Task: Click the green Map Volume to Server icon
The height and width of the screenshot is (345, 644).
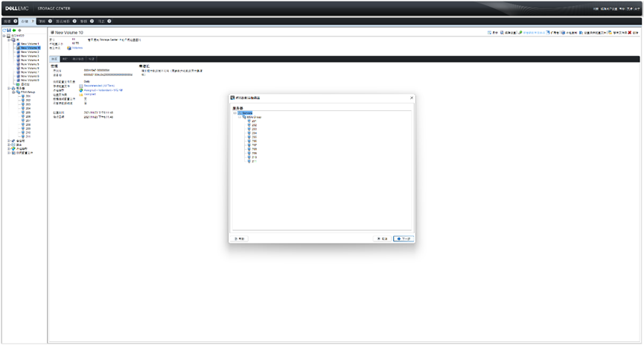Action: (520, 33)
